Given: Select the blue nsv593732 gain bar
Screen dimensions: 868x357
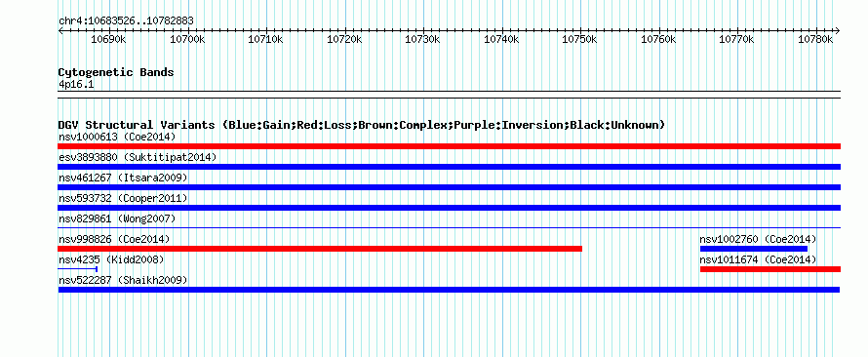Looking at the screenshot, I should 449,208.
